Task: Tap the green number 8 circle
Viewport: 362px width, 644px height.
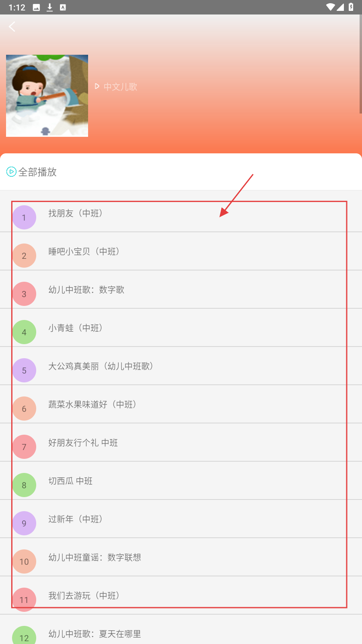Action: pos(24,485)
